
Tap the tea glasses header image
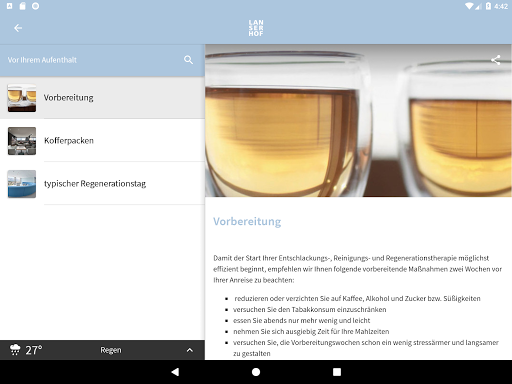[x=358, y=120]
